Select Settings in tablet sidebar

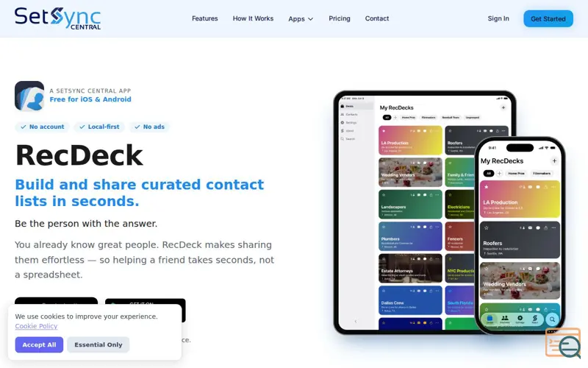[x=348, y=122]
